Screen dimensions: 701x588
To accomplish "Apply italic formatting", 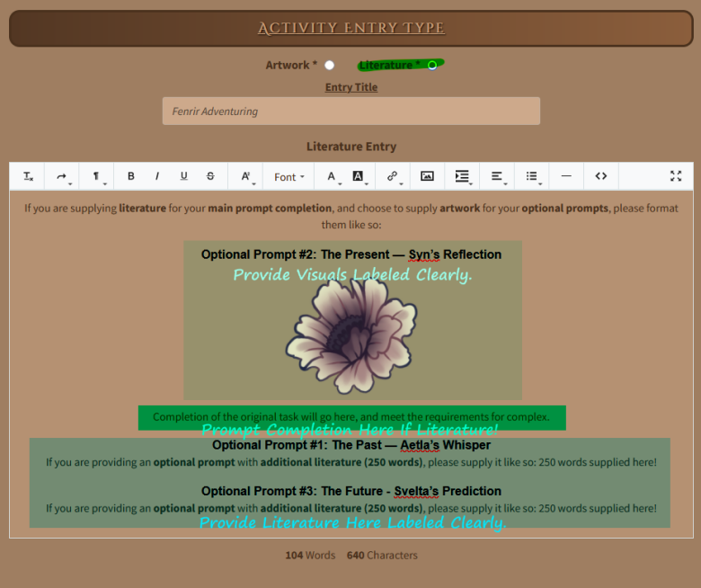I will (x=157, y=176).
